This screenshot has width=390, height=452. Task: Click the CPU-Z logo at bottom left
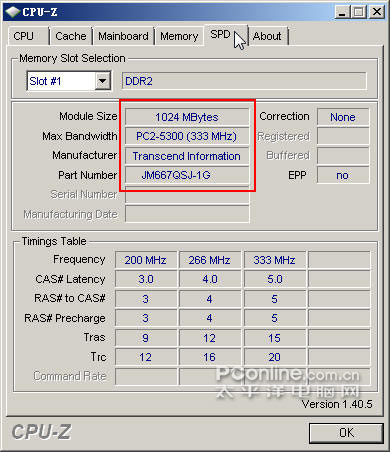[41, 432]
